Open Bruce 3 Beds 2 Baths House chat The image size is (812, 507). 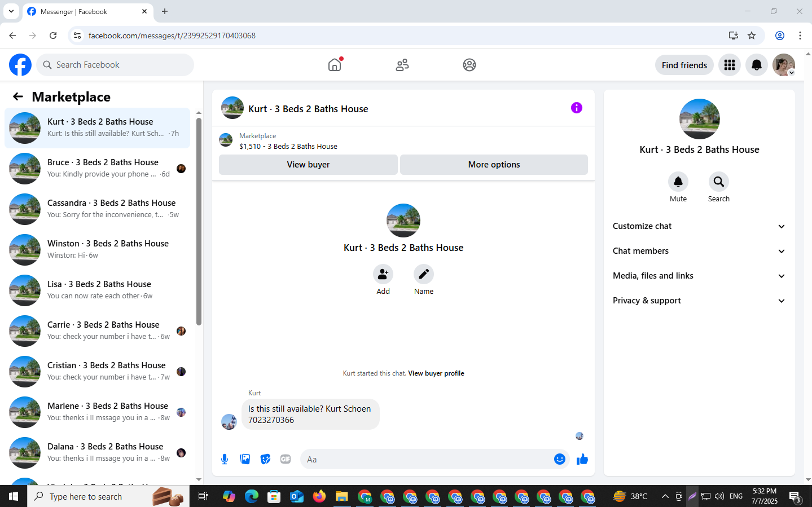(x=97, y=169)
